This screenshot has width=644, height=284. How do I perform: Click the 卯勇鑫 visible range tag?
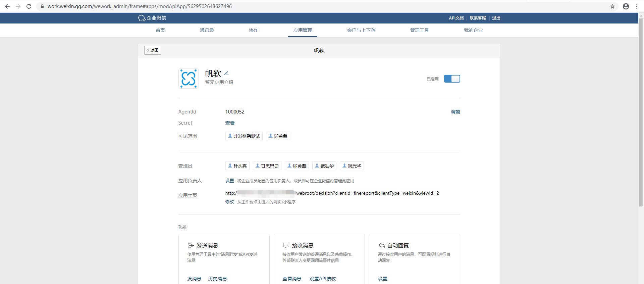278,136
